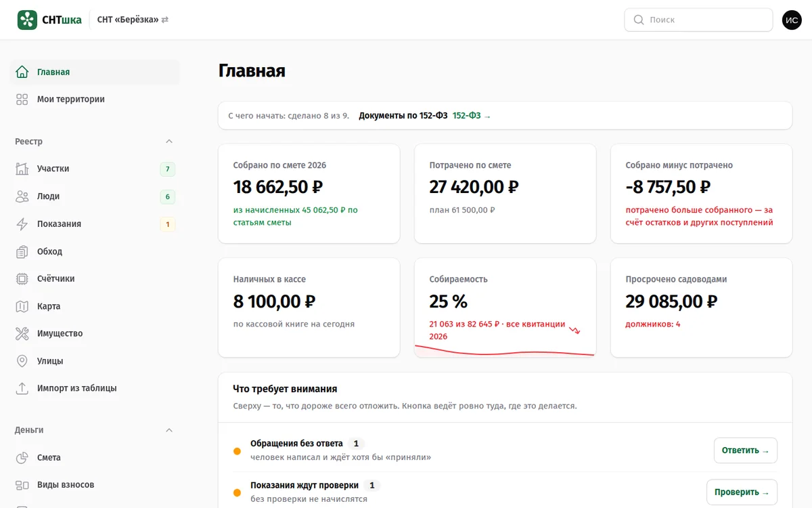The width and height of the screenshot is (812, 508).
Task: Click the pie chart icon for Смета
Action: tap(22, 457)
